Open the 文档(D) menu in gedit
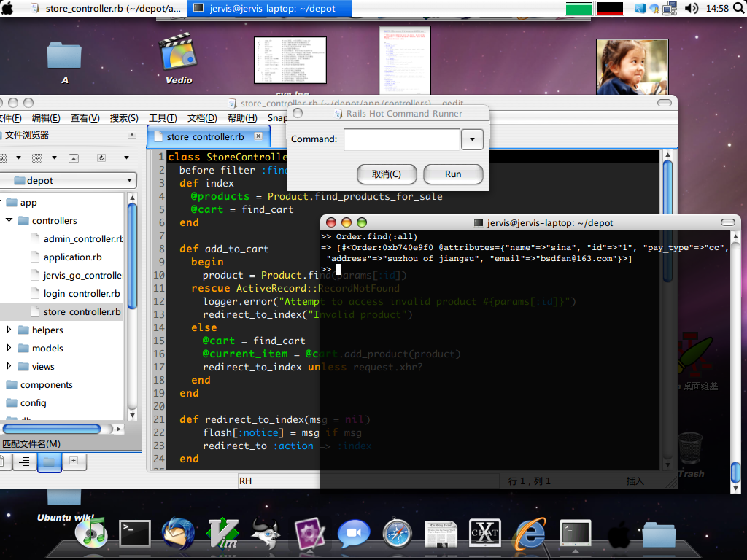747x560 pixels. 202,118
